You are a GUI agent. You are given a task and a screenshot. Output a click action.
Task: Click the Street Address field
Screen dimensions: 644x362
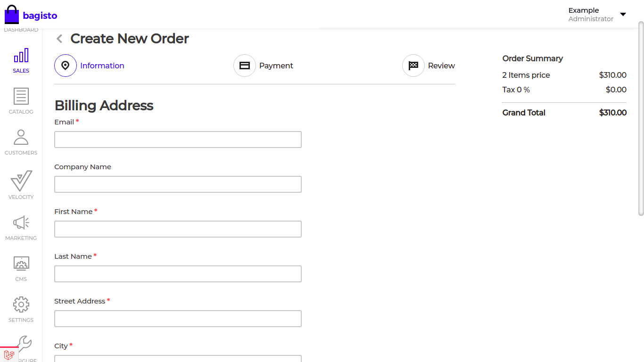[178, 319]
